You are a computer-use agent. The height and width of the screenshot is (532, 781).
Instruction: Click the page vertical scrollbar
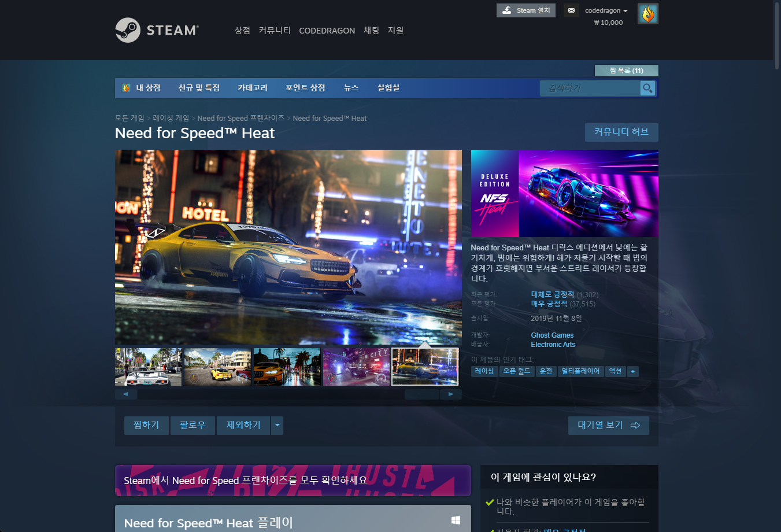[777, 35]
